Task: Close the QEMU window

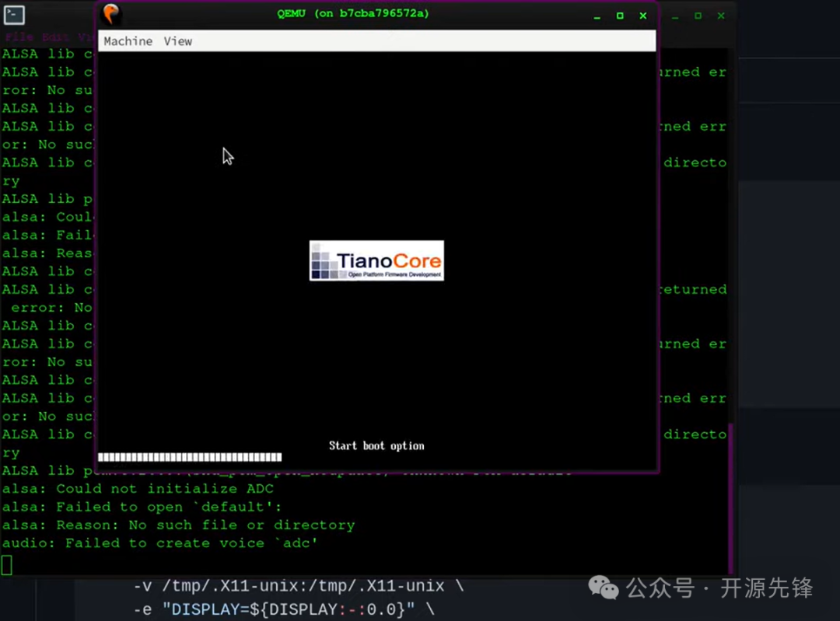Action: (x=643, y=16)
